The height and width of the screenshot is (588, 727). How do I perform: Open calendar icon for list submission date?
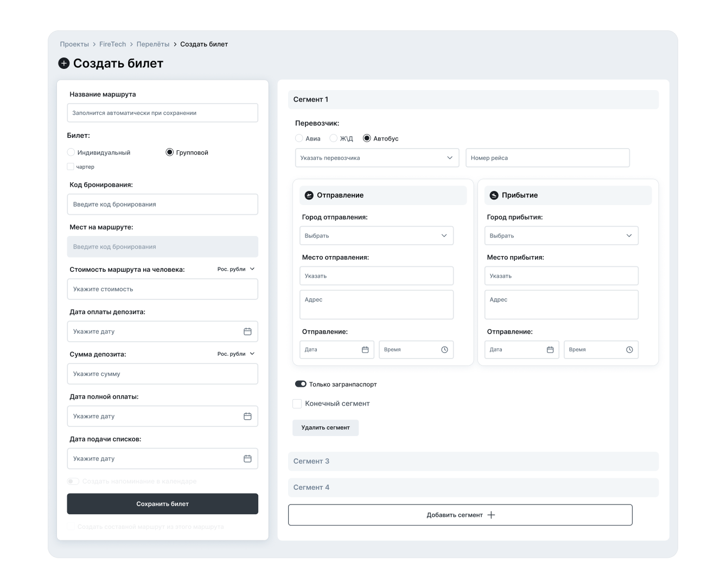pyautogui.click(x=247, y=458)
